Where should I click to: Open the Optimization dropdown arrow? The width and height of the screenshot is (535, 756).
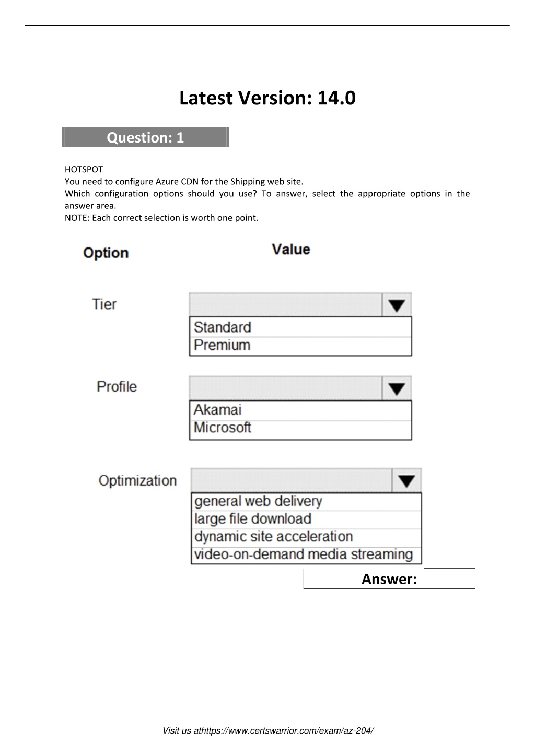[x=406, y=481]
